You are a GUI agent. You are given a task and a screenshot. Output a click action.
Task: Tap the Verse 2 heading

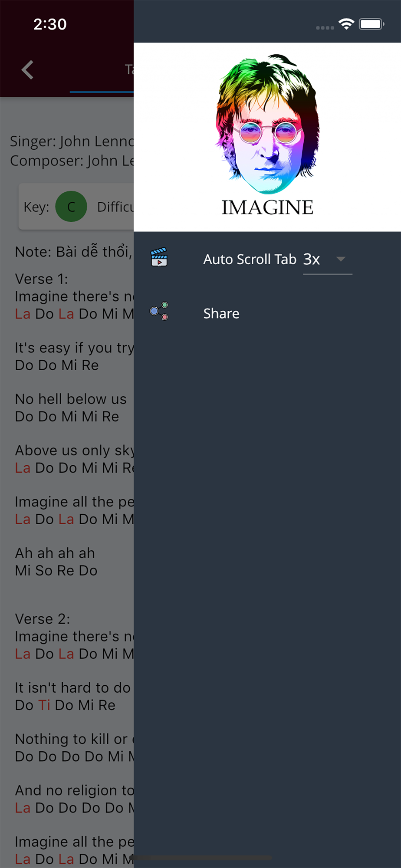[43, 619]
